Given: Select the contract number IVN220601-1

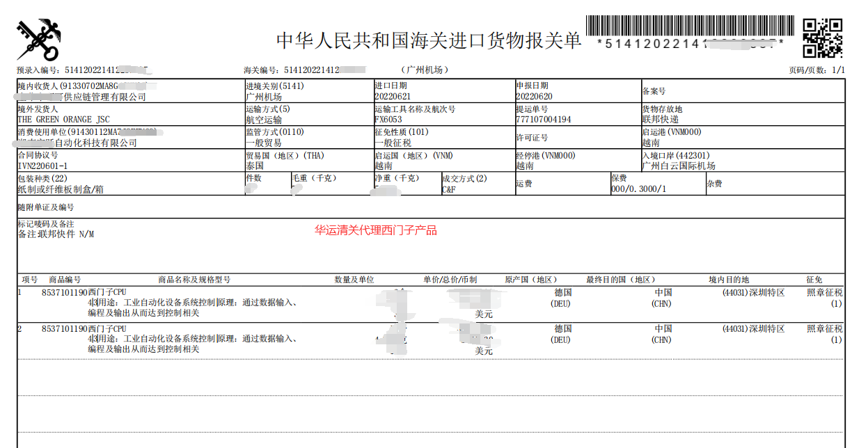Looking at the screenshot, I should click(42, 166).
